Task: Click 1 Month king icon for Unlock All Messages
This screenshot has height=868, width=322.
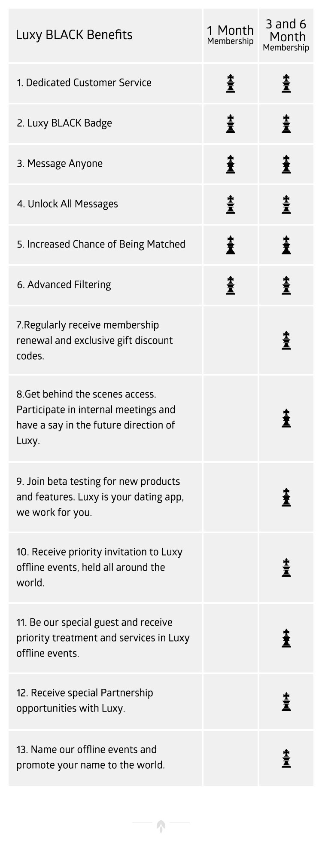Action: click(x=231, y=205)
